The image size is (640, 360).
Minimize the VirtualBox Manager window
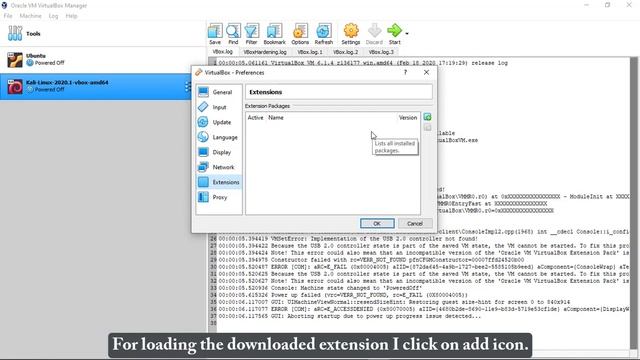[587, 5]
